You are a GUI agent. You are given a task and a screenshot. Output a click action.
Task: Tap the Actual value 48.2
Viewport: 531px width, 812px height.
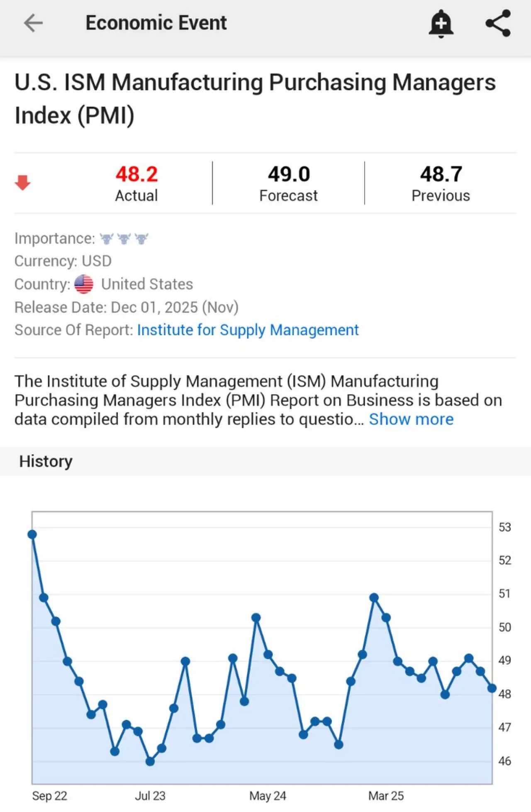136,174
